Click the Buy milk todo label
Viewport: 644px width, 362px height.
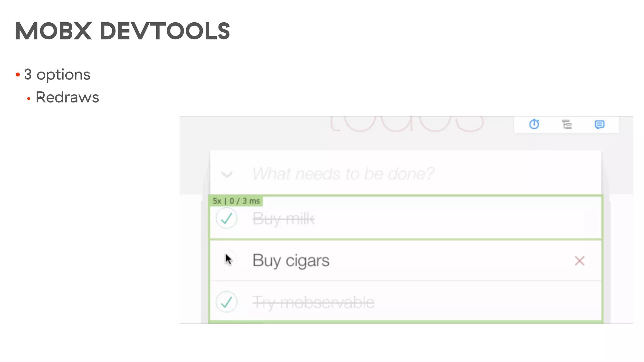[283, 219]
